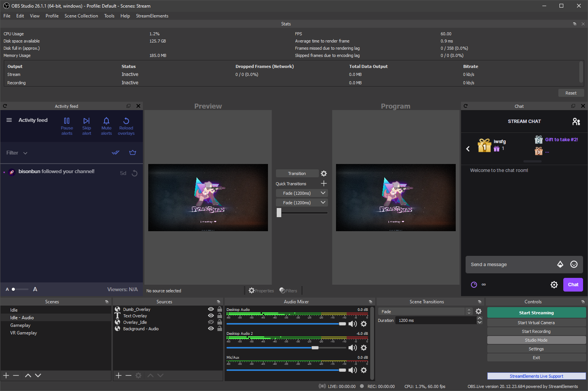Toggle Studio Mode button
Screen dimensions: 588x391
pos(536,340)
